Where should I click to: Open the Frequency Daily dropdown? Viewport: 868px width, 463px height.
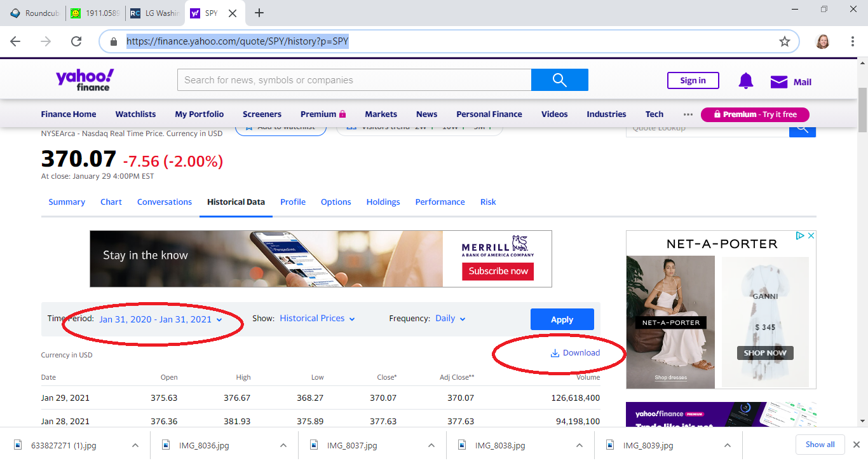451,318
